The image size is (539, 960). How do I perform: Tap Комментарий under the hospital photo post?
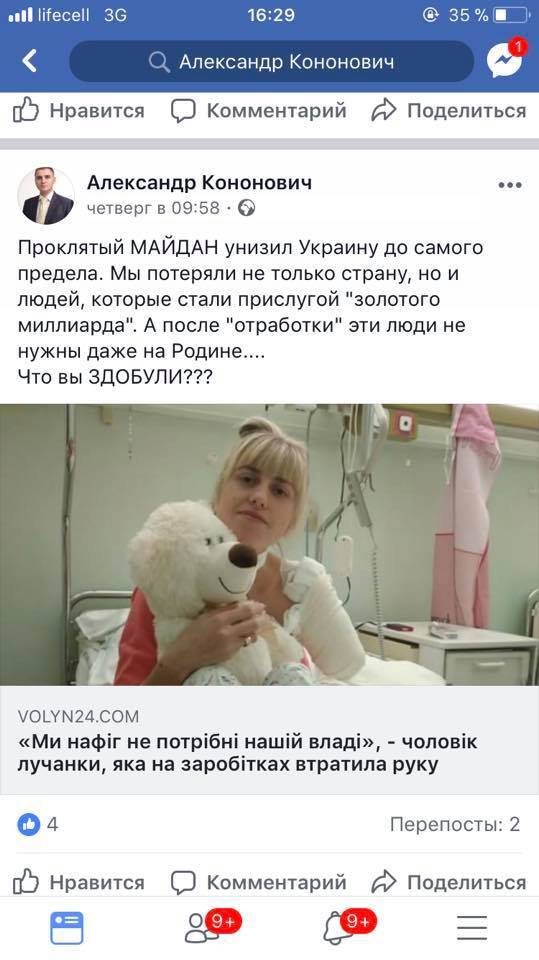[x=258, y=882]
